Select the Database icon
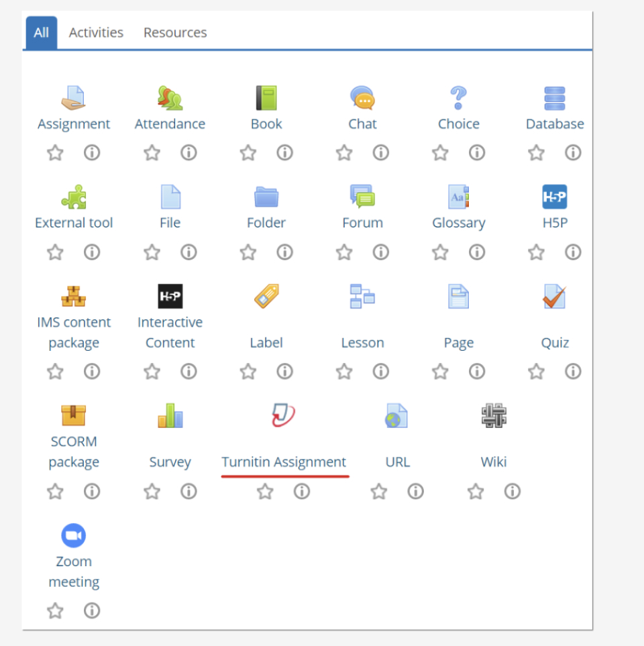Image resolution: width=644 pixels, height=646 pixels. coord(555,98)
